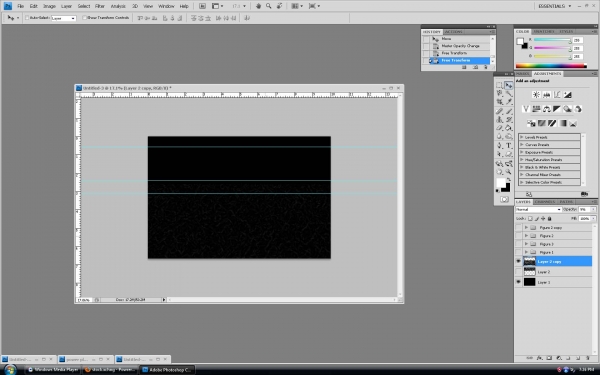Viewport: 600px width, 375px height.
Task: Add a Black & White adjustment
Action: point(557,109)
